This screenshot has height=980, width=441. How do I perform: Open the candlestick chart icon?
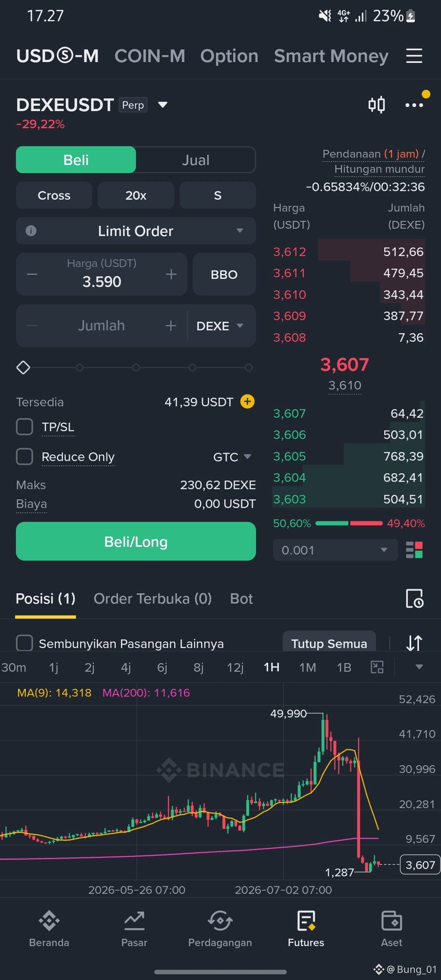(376, 105)
